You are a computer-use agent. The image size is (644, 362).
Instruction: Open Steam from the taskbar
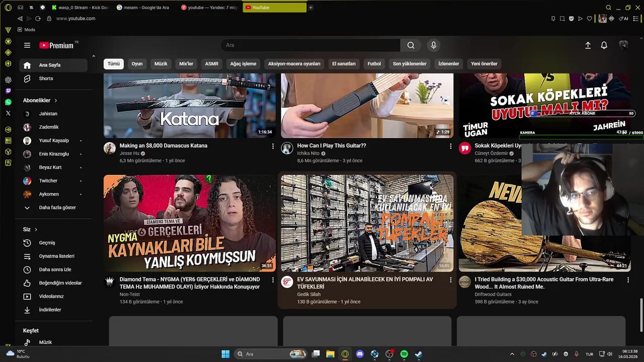(419, 354)
